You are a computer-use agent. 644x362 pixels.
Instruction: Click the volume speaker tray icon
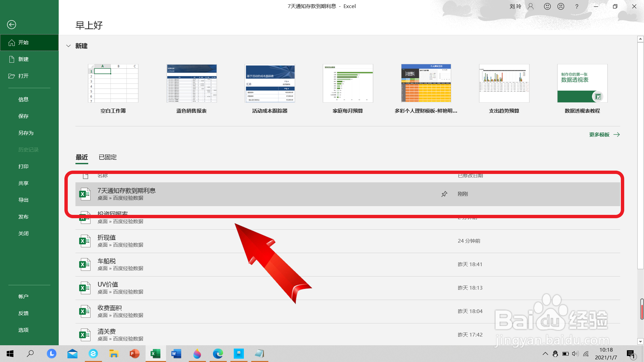(x=575, y=354)
